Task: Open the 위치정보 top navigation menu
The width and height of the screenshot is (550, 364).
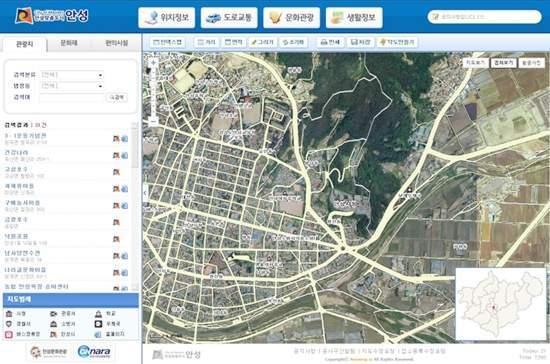Action: coord(167,18)
